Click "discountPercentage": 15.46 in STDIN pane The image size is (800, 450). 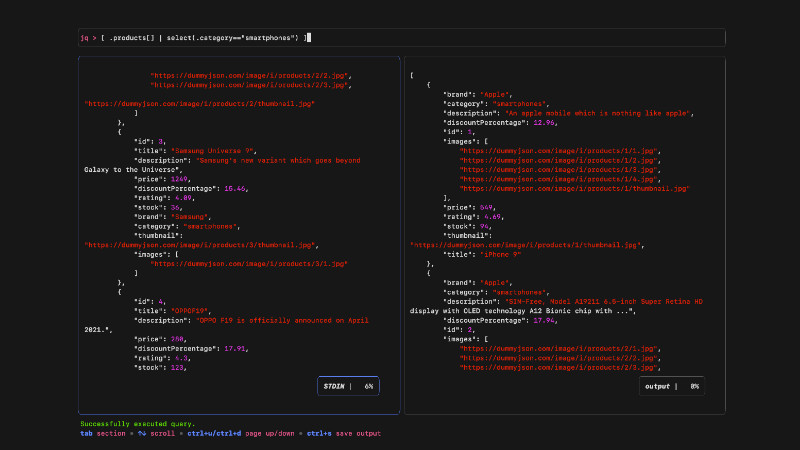[x=191, y=189]
